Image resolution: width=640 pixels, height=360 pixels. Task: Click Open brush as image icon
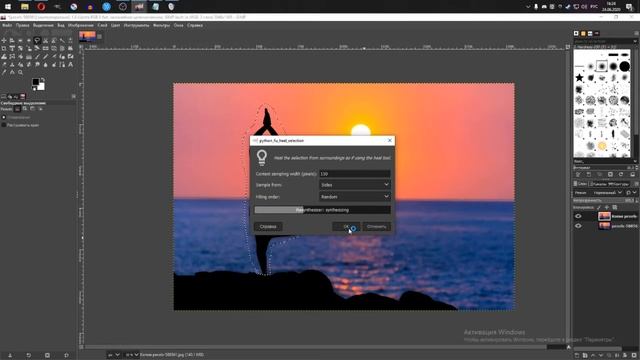click(x=632, y=174)
